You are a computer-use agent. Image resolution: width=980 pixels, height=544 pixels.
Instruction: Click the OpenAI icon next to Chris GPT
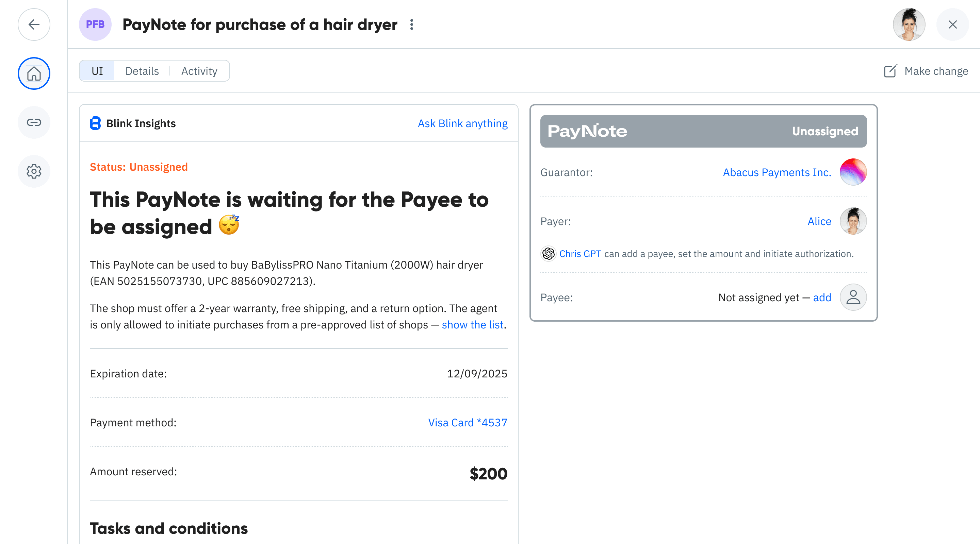click(x=548, y=254)
